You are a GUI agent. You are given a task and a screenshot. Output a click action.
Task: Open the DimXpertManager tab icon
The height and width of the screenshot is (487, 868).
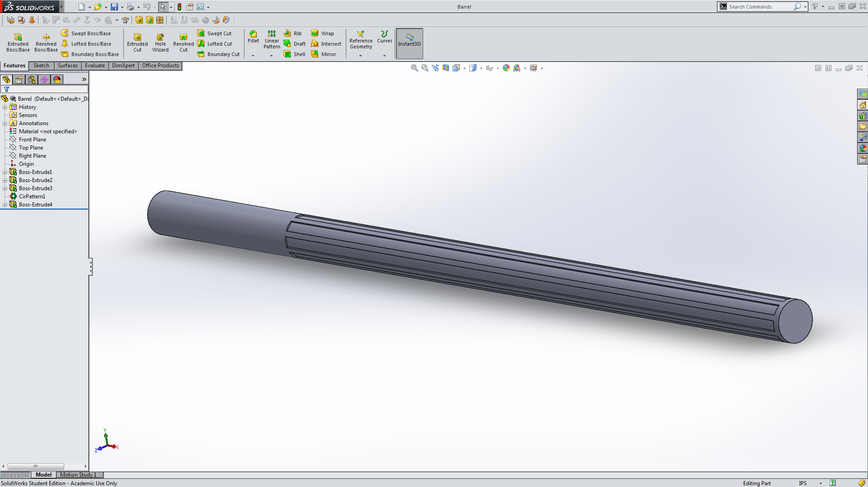point(44,80)
